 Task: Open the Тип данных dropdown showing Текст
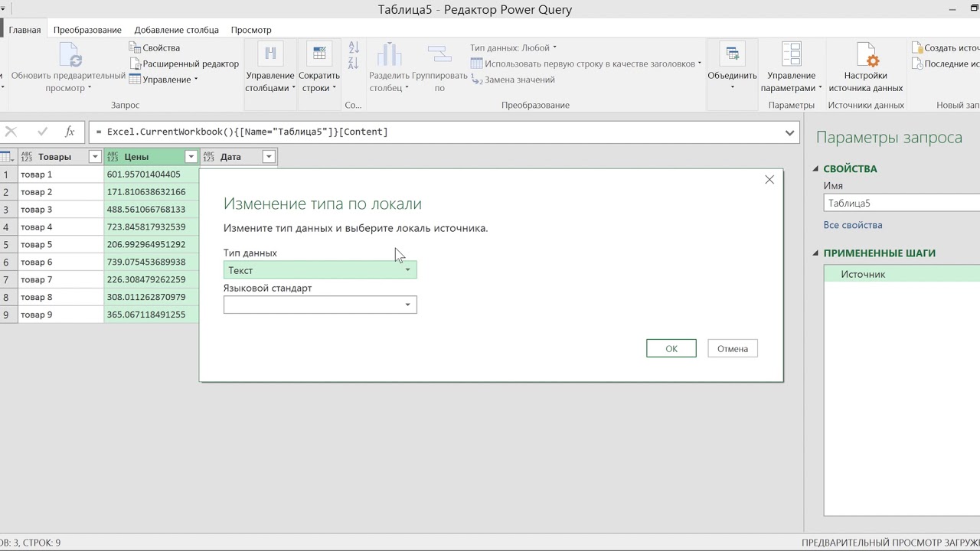[x=320, y=270]
